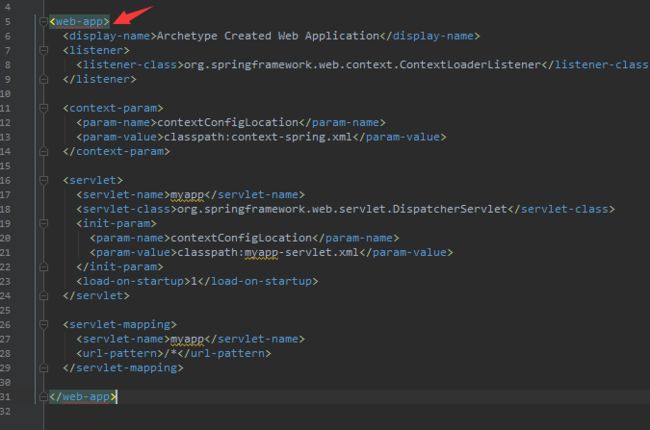Screen dimensions: 650x430
Task: Click fold marker at closing servlet-mapping tag
Action: pos(43,368)
